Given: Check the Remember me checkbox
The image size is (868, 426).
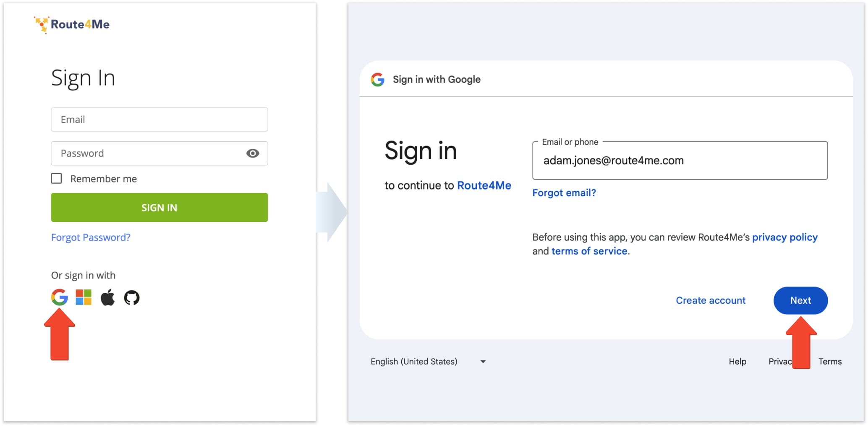Looking at the screenshot, I should click(x=56, y=179).
